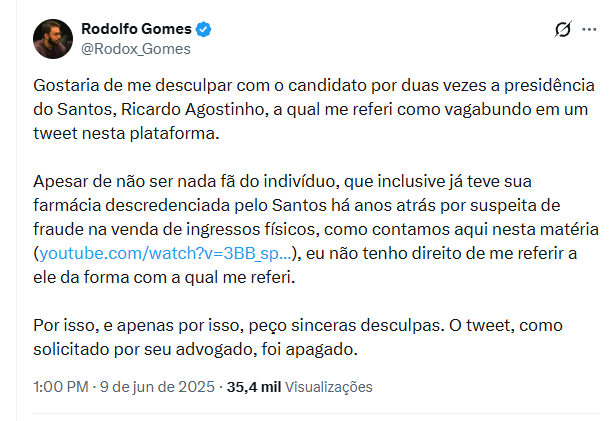Open the Grok explain-post icon
The height and width of the screenshot is (421, 615).
click(563, 29)
